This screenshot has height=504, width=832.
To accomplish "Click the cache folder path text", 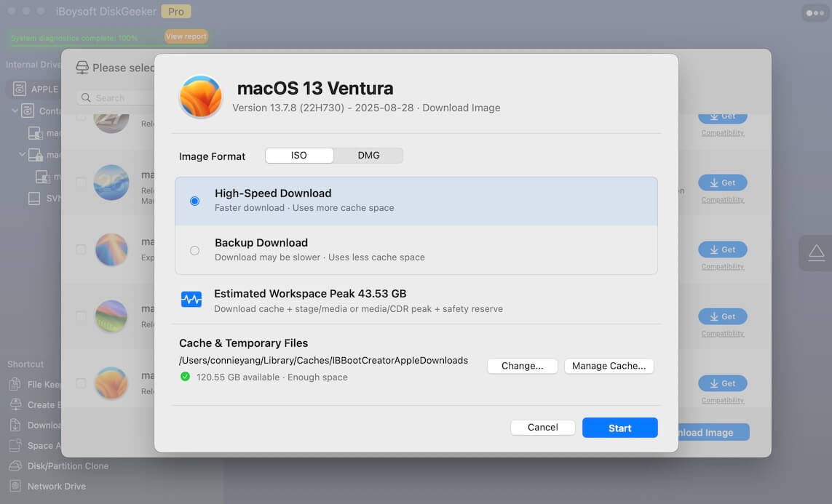I will [323, 361].
